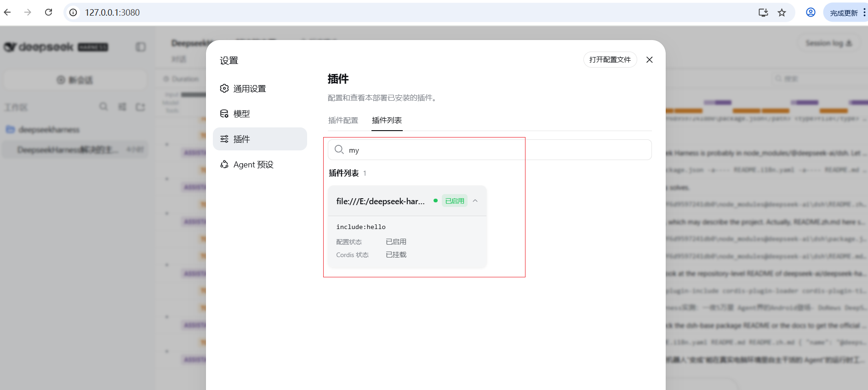Switch to the 插件列表 tab
This screenshot has height=390, width=868.
[x=387, y=120]
